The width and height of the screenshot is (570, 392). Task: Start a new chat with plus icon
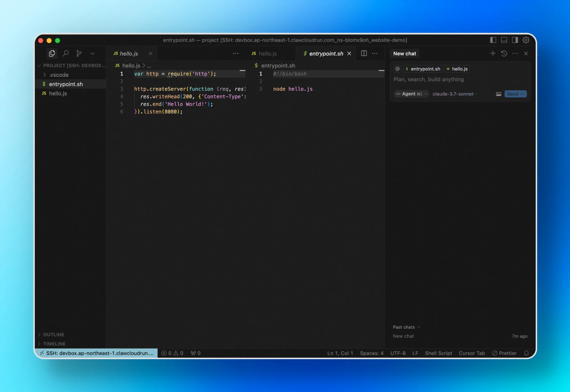[493, 53]
